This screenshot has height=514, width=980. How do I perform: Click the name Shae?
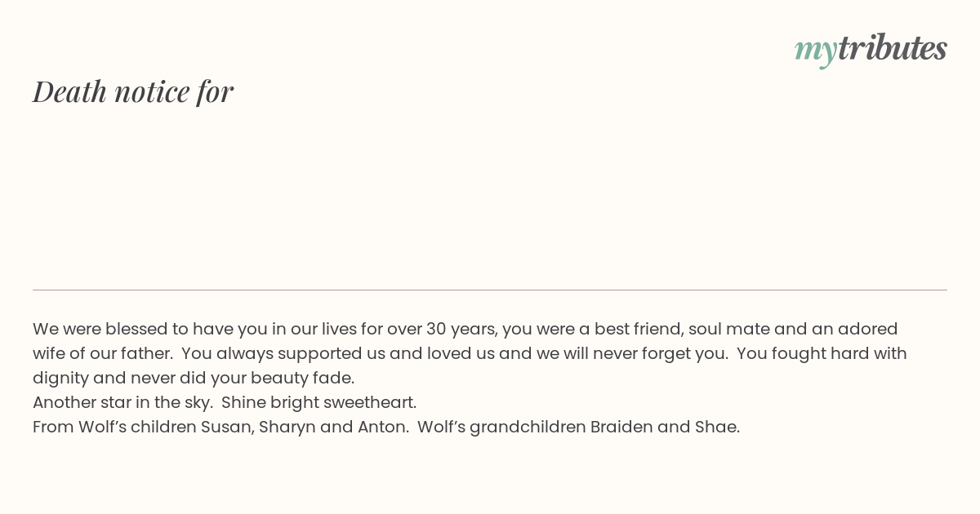717,427
